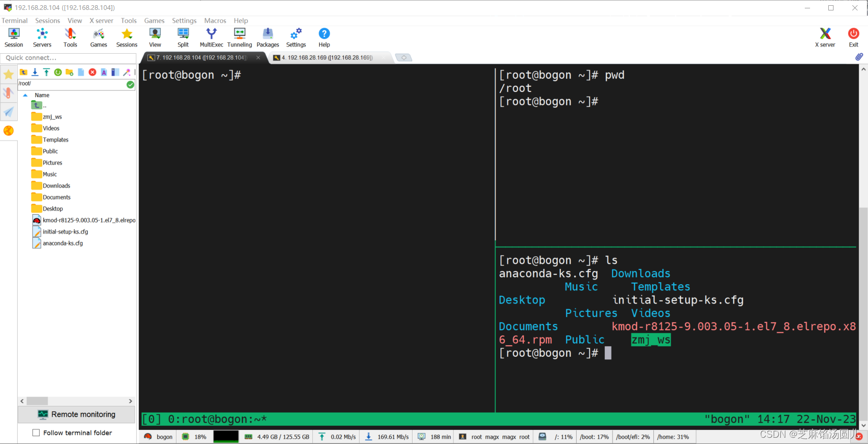
Task: Open the Help question mark icon
Action: [324, 38]
